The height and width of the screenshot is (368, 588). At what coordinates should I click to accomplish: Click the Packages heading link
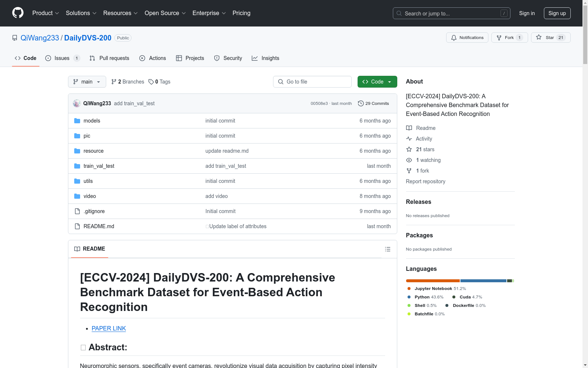point(419,235)
